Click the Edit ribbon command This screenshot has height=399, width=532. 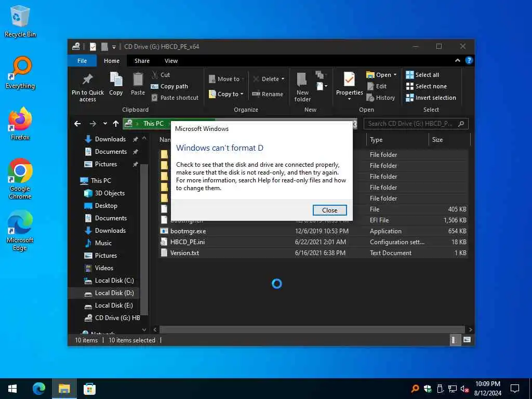[x=377, y=86]
